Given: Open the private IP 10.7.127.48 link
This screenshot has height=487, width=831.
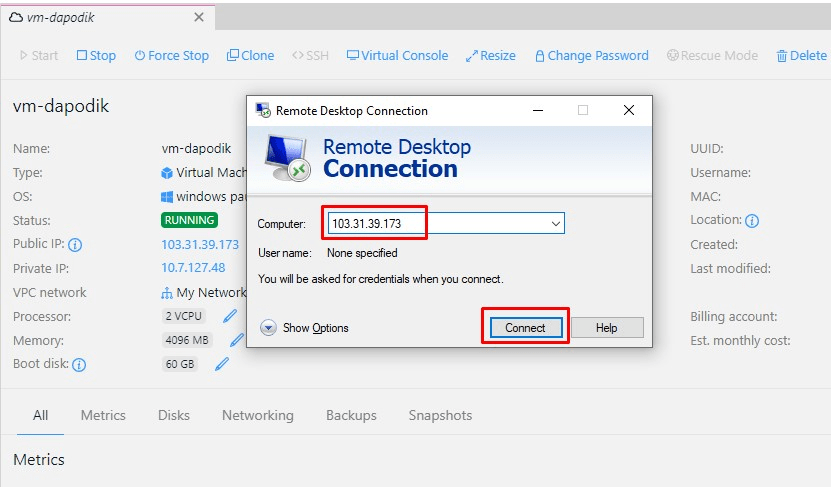Looking at the screenshot, I should point(193,268).
